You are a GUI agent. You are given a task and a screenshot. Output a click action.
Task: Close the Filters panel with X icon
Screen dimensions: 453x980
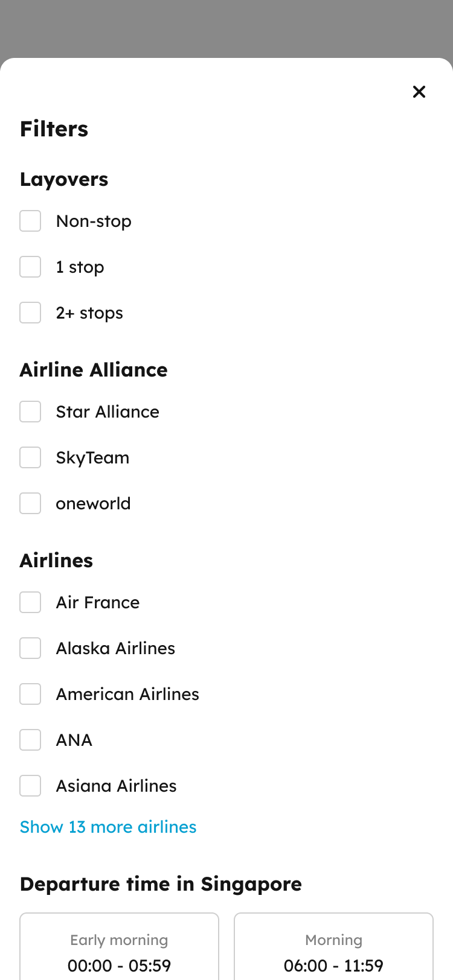tap(419, 92)
